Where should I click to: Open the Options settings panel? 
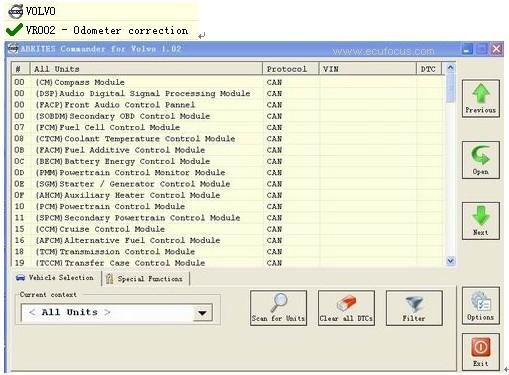(480, 306)
